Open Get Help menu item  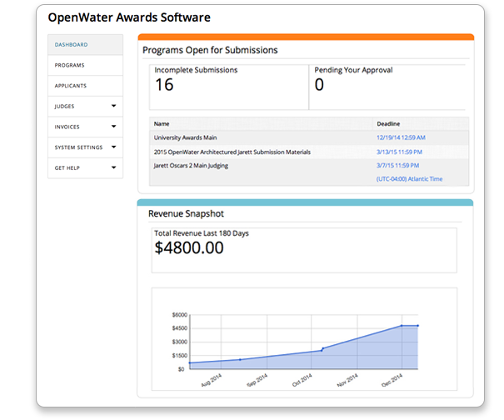(x=85, y=167)
